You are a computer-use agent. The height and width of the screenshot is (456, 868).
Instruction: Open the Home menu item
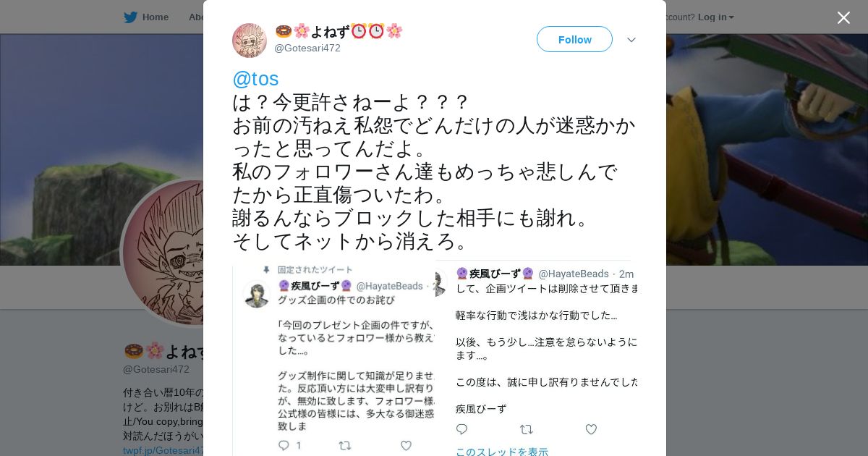(x=155, y=17)
